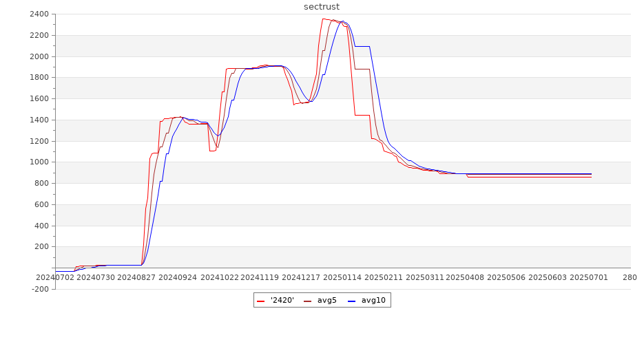Click the 800 y-axis tick label
The image size is (644, 344).
pyautogui.click(x=41, y=184)
